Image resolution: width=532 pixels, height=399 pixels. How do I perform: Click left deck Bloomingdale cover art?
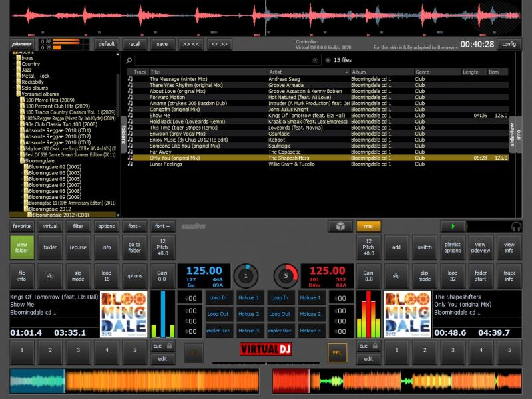pos(124,314)
